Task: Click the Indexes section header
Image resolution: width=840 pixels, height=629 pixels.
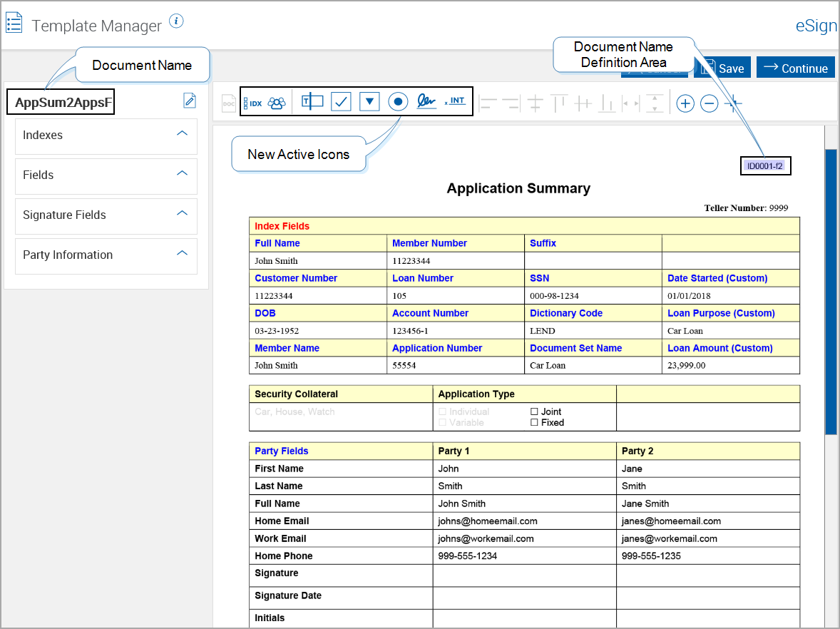Action: pyautogui.click(x=106, y=136)
